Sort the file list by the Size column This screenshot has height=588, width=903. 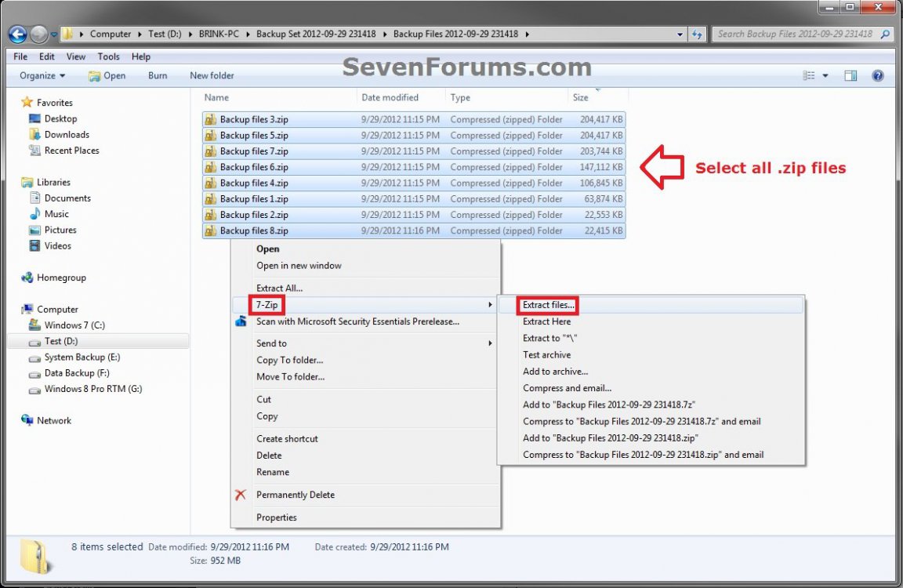pos(580,97)
